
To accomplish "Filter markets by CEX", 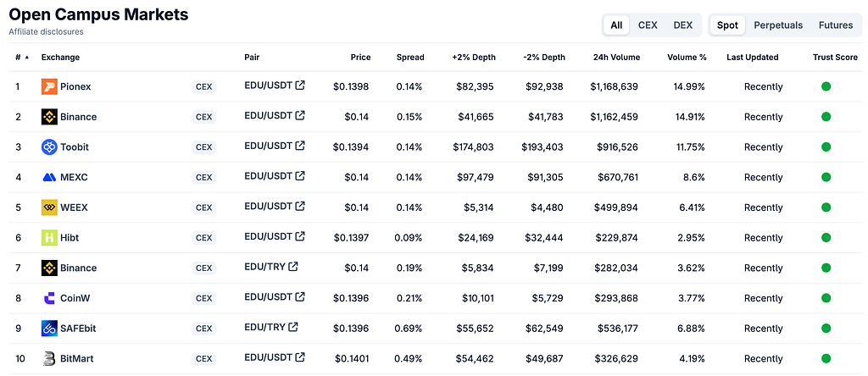I will (648, 25).
